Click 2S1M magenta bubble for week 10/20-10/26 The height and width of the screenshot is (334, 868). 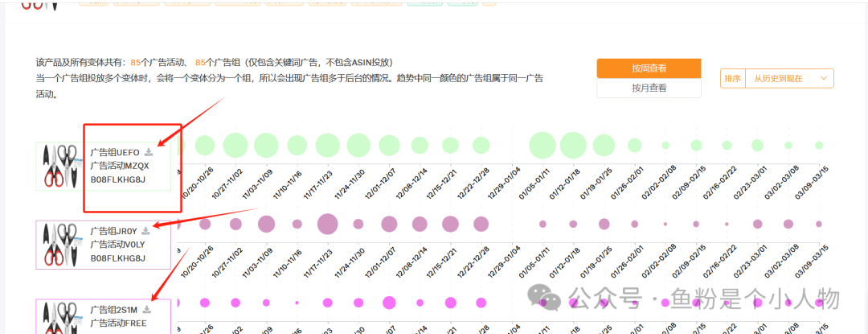(205, 303)
